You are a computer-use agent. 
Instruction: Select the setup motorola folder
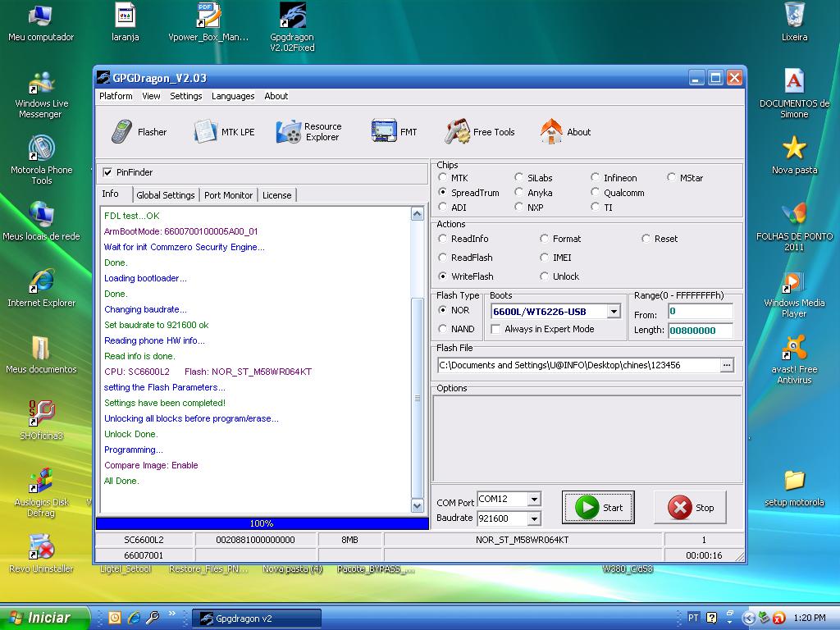tap(794, 487)
